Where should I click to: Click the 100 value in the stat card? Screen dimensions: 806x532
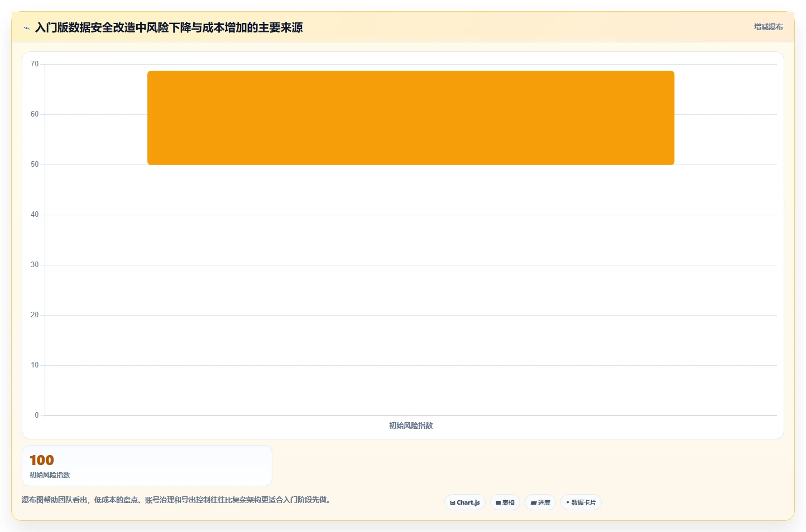pyautogui.click(x=42, y=460)
